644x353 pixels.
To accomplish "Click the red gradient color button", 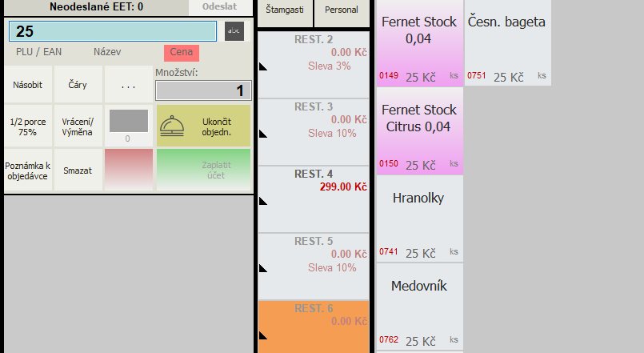I will coord(128,170).
